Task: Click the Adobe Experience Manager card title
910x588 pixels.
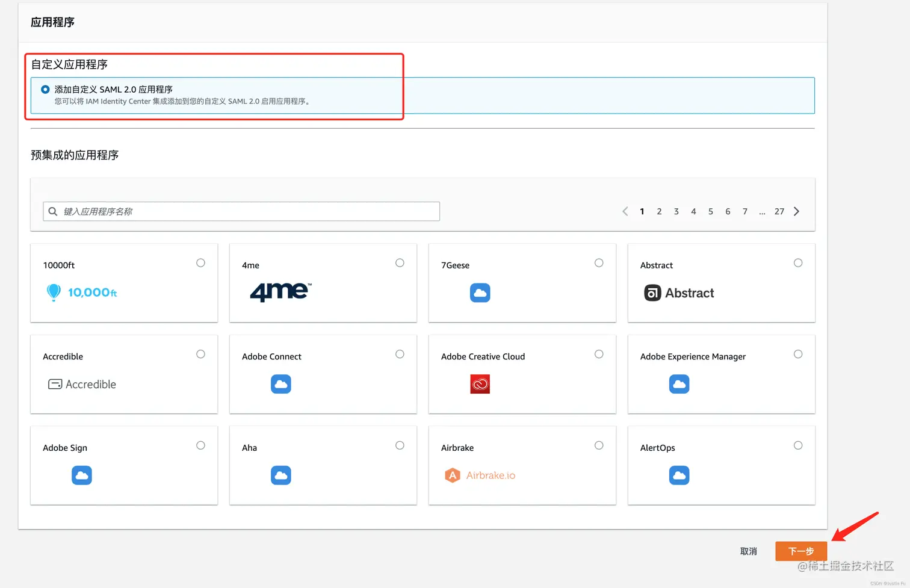Action: click(693, 357)
